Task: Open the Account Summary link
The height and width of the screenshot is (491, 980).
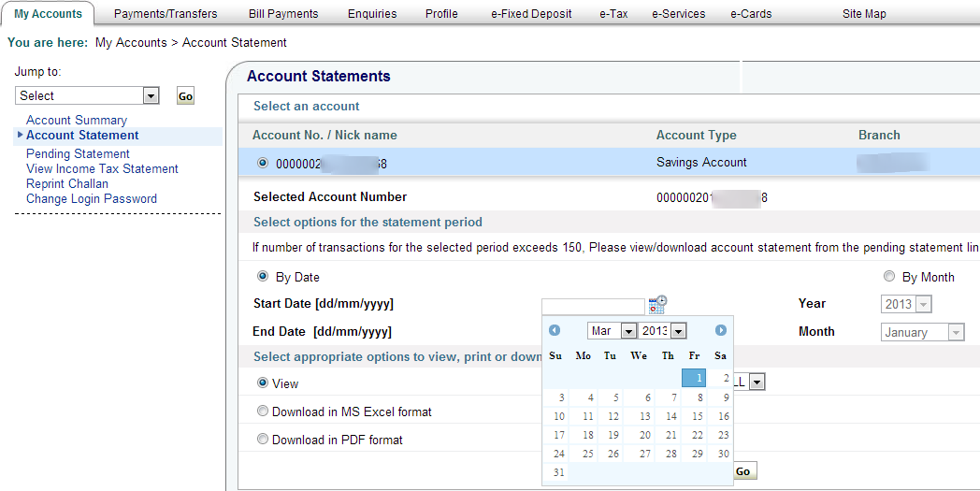Action: [77, 120]
